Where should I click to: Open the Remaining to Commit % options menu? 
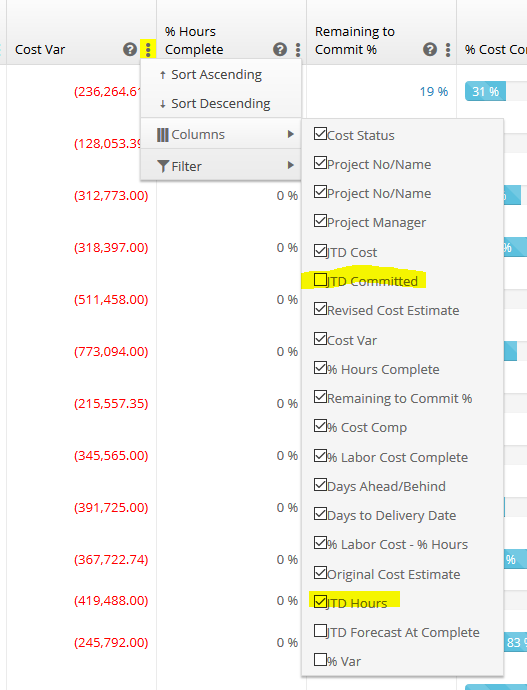pyautogui.click(x=448, y=49)
